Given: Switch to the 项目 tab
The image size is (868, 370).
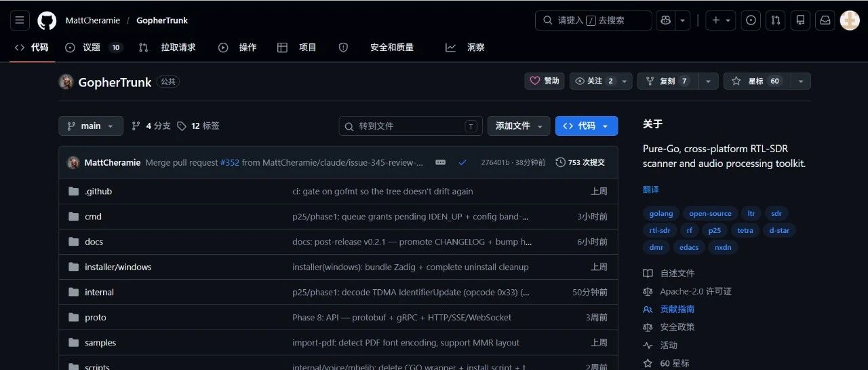Looking at the screenshot, I should 297,48.
